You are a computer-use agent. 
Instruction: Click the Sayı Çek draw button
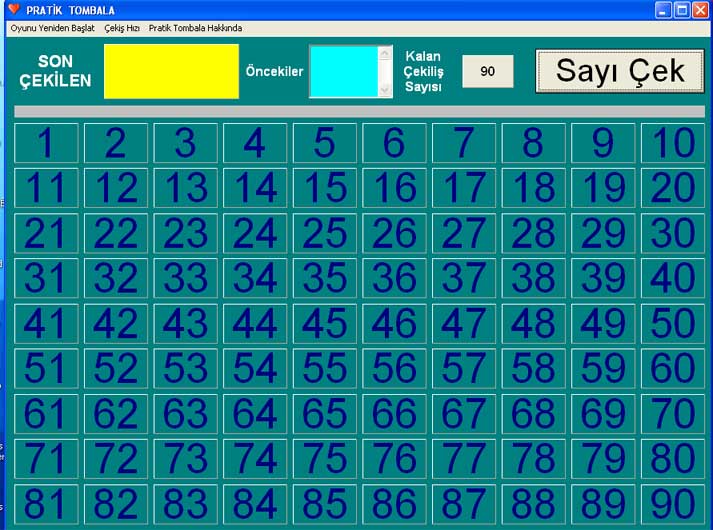pos(620,71)
